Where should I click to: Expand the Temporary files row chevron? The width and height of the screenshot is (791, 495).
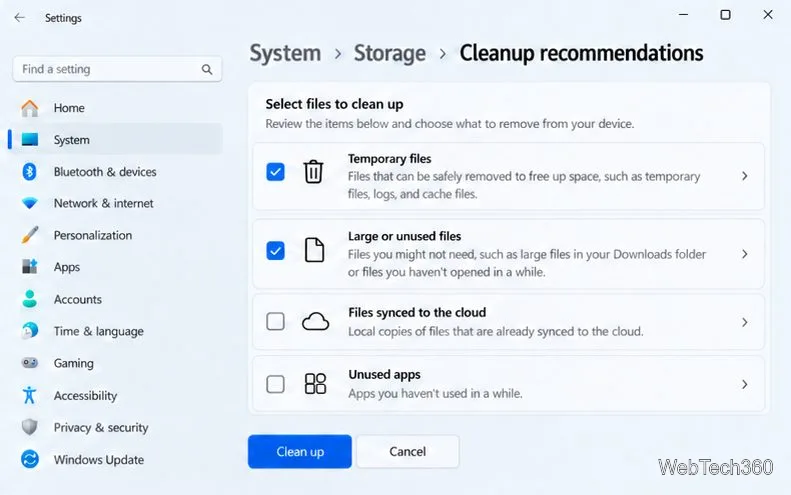(x=745, y=176)
